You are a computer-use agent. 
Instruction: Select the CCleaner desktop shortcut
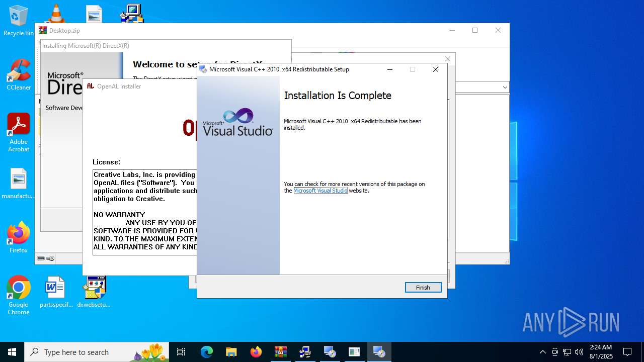pyautogui.click(x=19, y=75)
